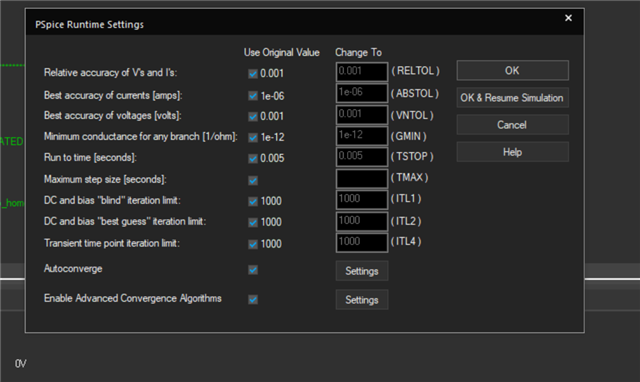640x382 pixels.
Task: Click the 'Transient time point iteration limit' label
Action: pyautogui.click(x=112, y=243)
